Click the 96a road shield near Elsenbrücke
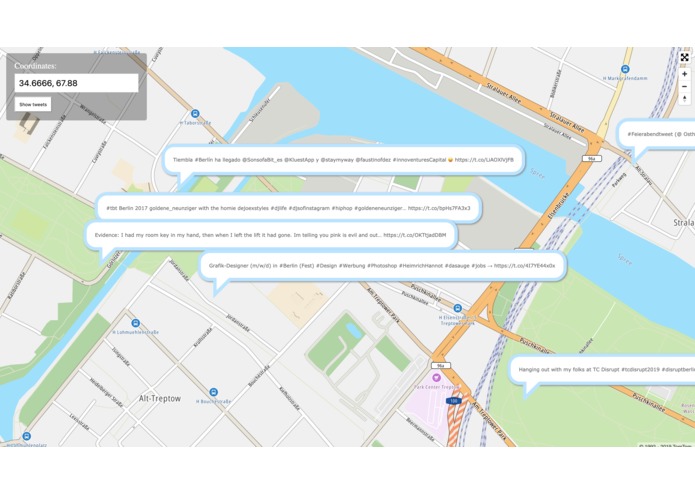The width and height of the screenshot is (695, 494). (x=591, y=158)
